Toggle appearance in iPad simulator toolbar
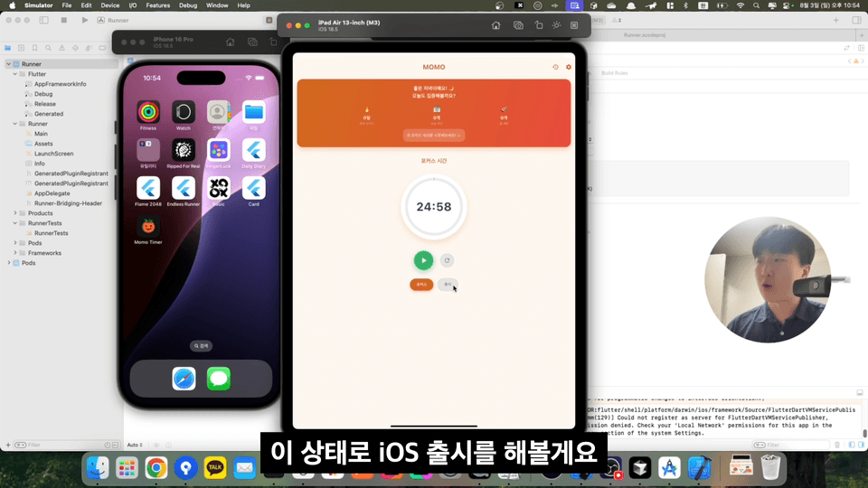 tap(556, 25)
